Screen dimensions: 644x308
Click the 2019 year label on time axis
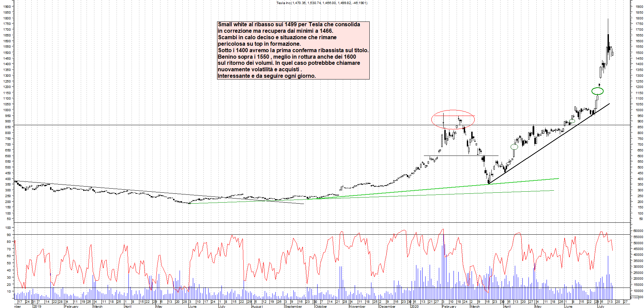click(37, 306)
